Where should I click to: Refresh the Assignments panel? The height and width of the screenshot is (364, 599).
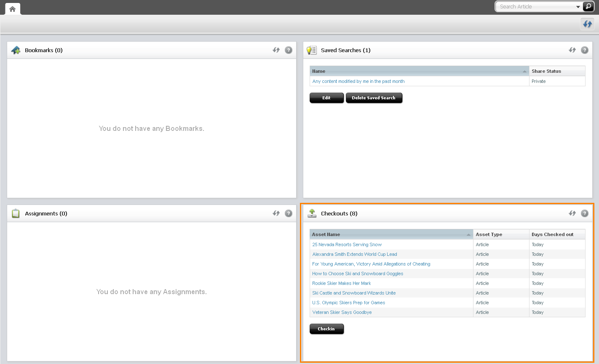(276, 213)
